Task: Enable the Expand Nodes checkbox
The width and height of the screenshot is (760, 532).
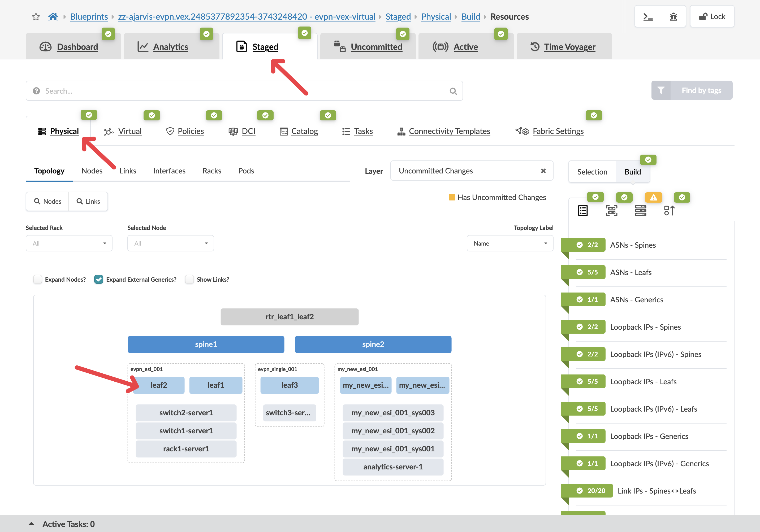Action: (x=38, y=279)
